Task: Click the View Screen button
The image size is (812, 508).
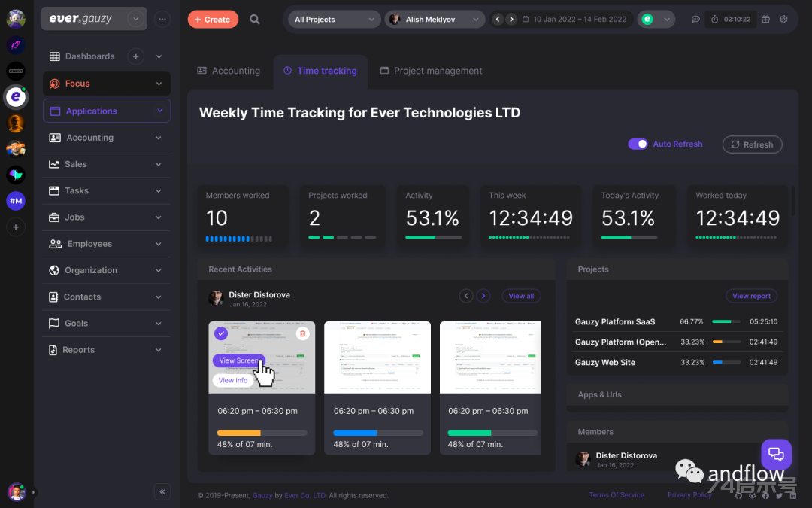Action: point(239,360)
